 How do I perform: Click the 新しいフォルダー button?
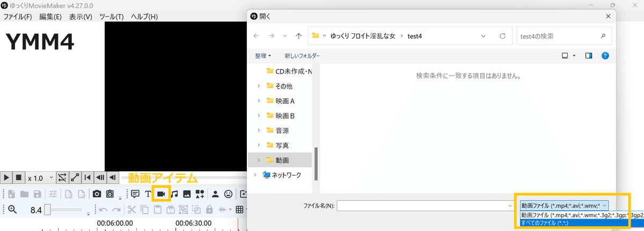coord(302,56)
